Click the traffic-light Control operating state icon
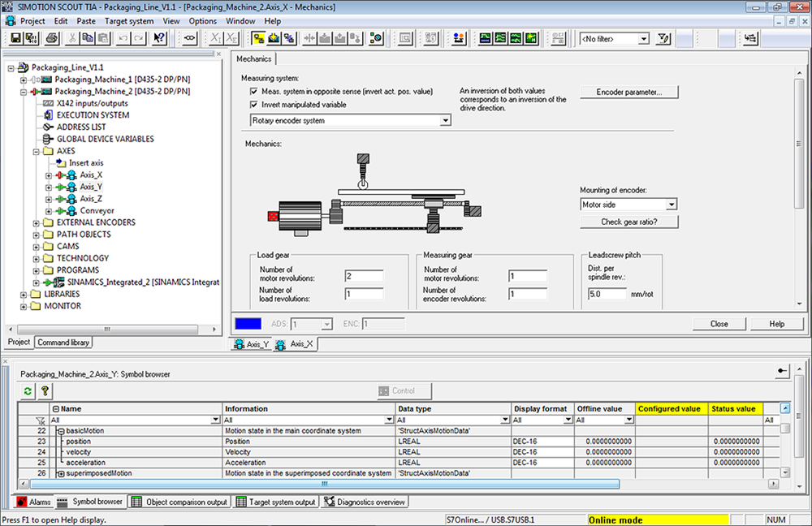The width and height of the screenshot is (812, 526). point(376,38)
